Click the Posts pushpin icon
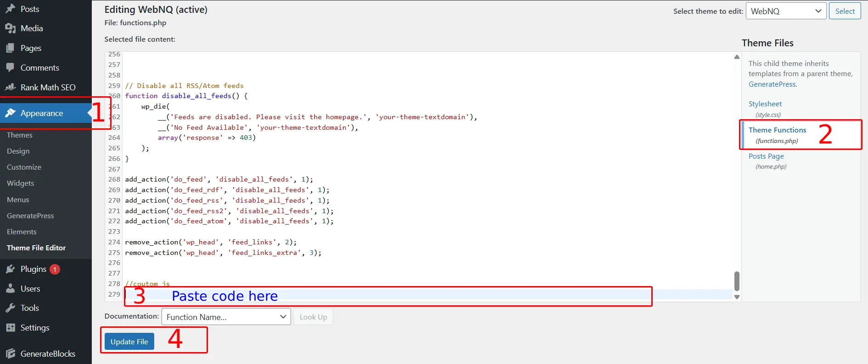Viewport: 868px width, 364px height. tap(10, 9)
